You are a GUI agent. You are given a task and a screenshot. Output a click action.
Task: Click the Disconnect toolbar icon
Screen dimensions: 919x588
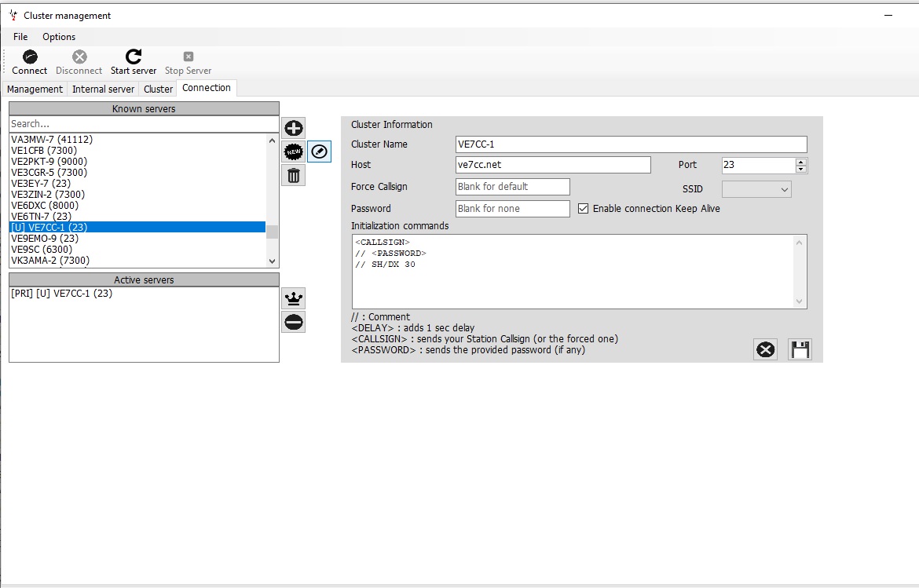click(x=79, y=57)
